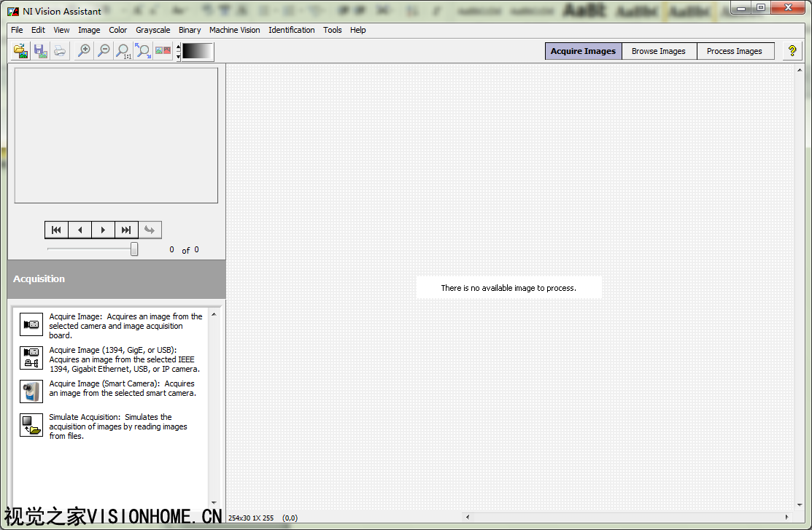Screen dimensions: 812x530
Task: Open the Image menu
Action: pos(89,30)
